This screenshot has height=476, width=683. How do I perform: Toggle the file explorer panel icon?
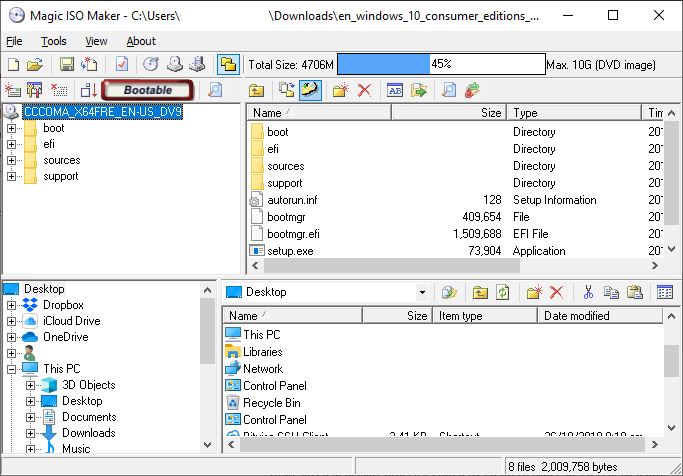(x=228, y=65)
